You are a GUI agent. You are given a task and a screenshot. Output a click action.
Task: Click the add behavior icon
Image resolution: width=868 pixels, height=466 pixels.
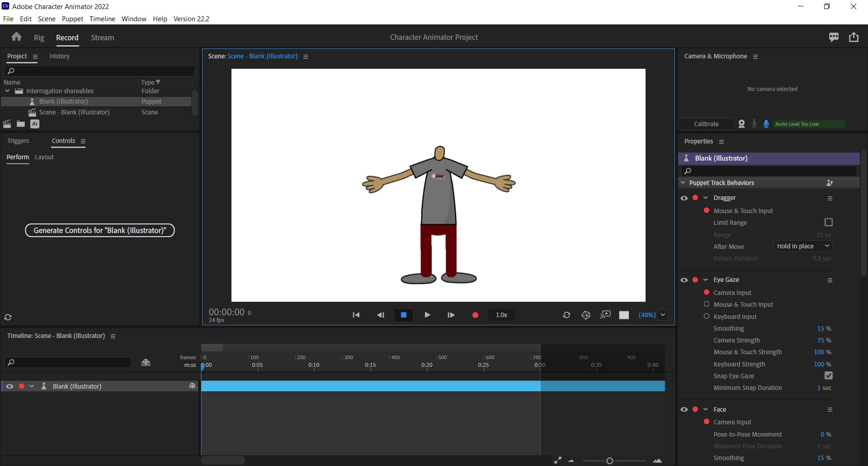click(830, 183)
